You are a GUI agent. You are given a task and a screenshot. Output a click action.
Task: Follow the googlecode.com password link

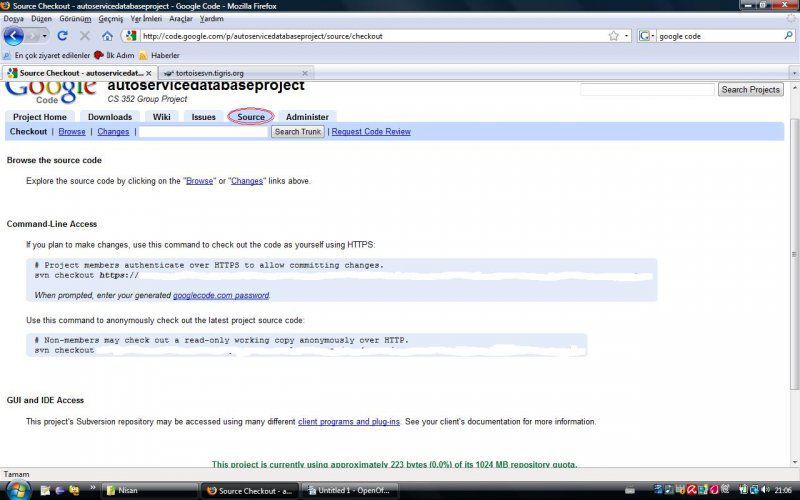(221, 295)
